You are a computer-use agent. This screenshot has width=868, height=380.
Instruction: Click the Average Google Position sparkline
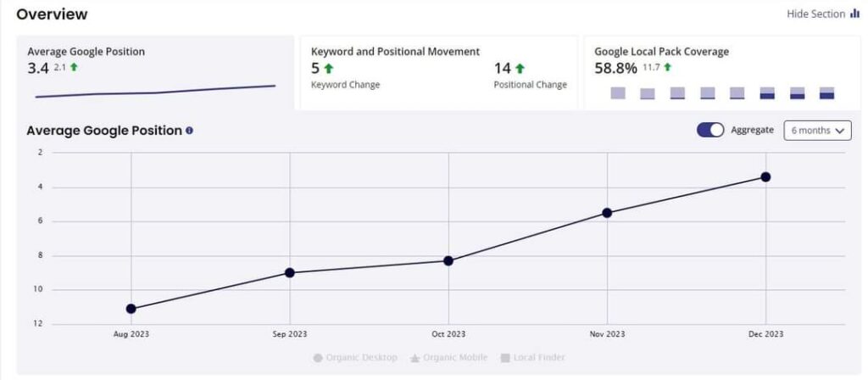[155, 92]
